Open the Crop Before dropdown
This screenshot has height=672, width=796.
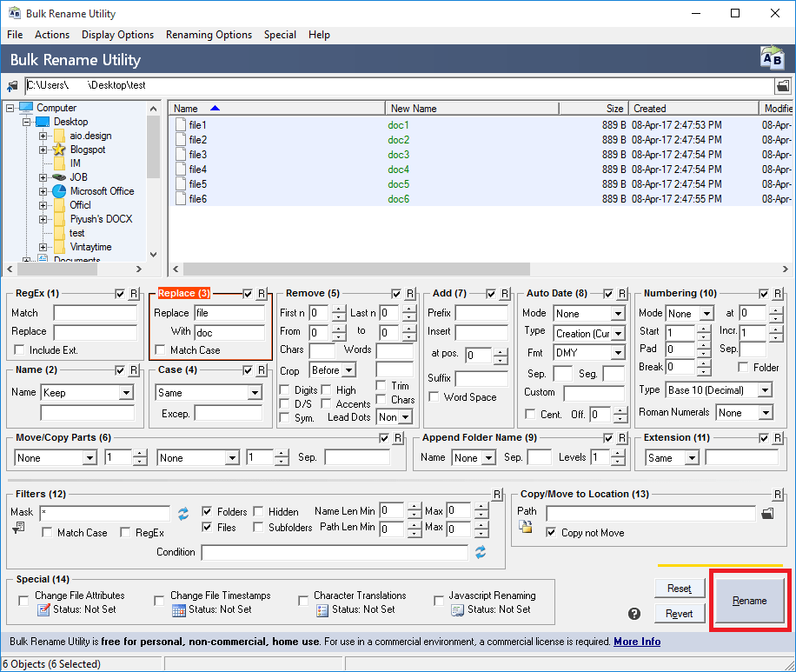(x=348, y=370)
